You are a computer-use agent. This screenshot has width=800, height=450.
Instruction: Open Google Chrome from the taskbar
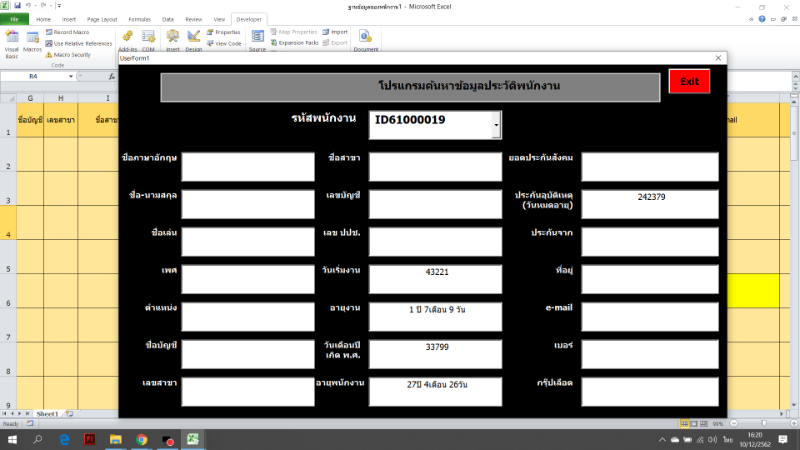[x=142, y=439]
